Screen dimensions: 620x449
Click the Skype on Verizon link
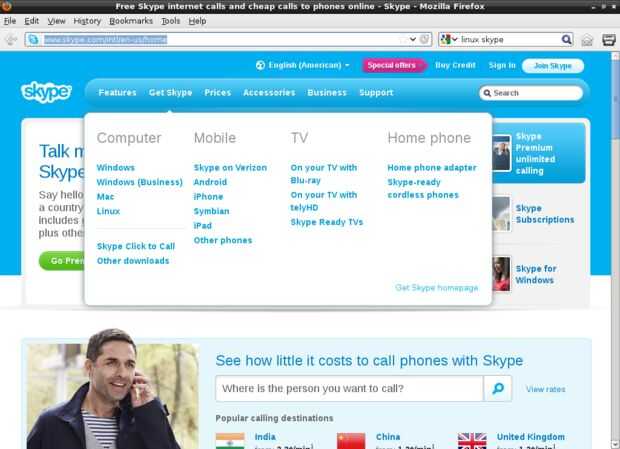pos(230,168)
